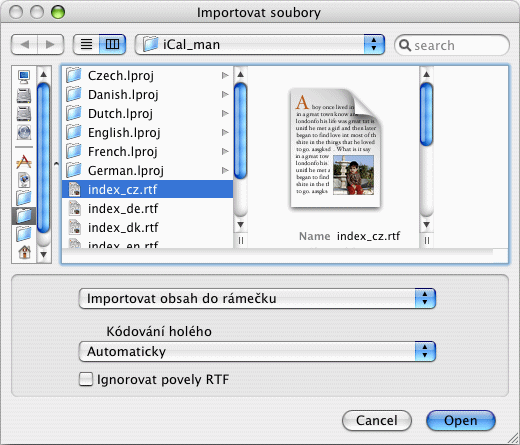Image resolution: width=520 pixels, height=445 pixels.
Task: Open the iCal_man folder path dropdown
Action: [260, 45]
